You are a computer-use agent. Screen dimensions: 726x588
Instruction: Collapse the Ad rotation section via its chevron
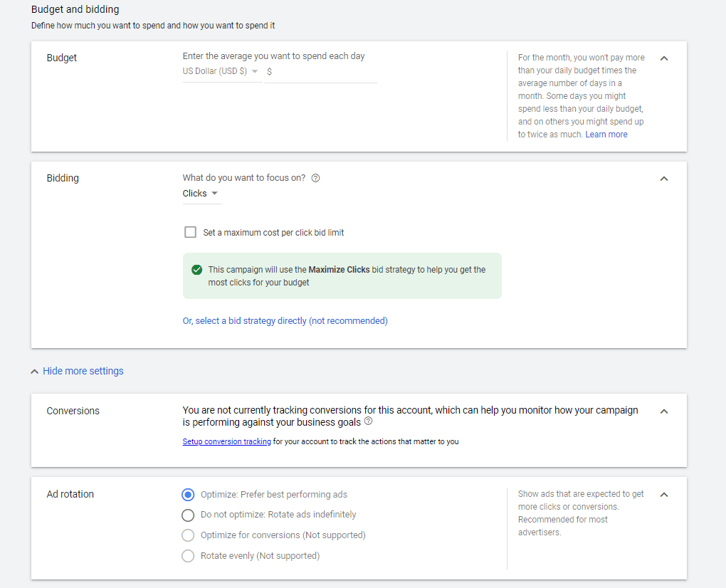click(x=664, y=494)
